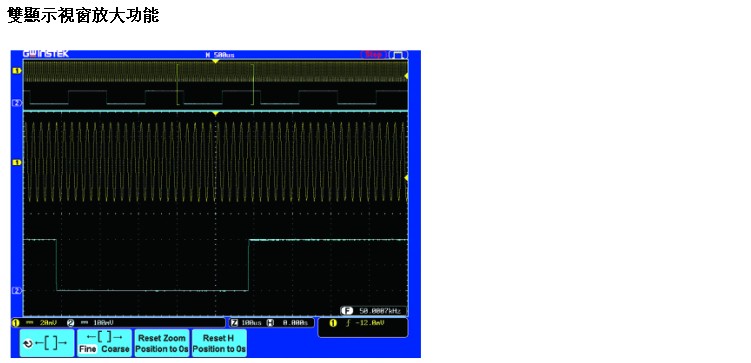
Task: Click the trigger level -12.0mV readout
Action: pos(358,323)
